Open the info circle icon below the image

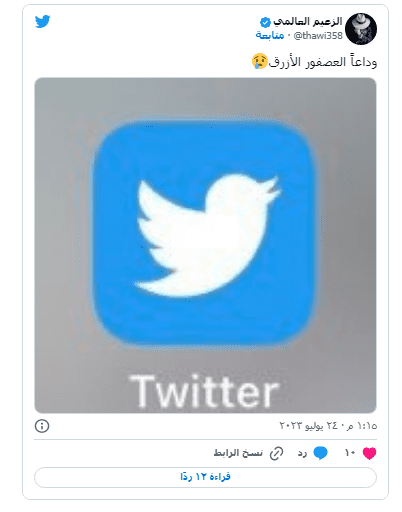point(42,426)
